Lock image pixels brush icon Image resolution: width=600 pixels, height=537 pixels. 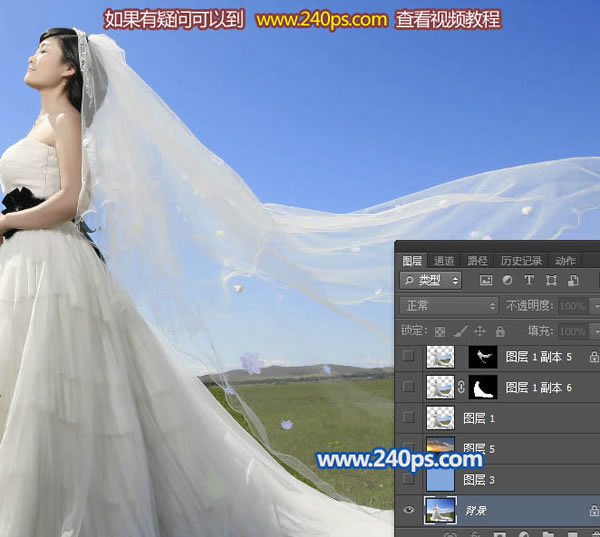coord(460,331)
